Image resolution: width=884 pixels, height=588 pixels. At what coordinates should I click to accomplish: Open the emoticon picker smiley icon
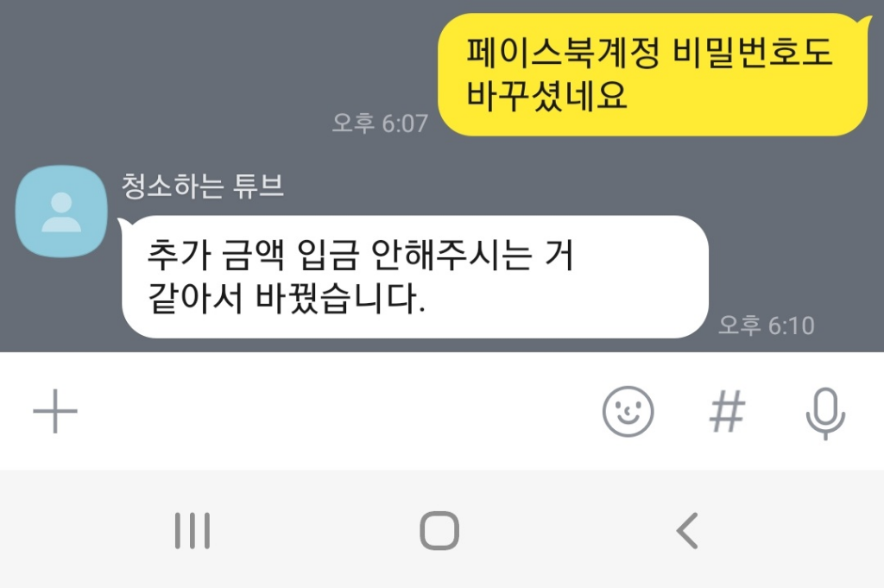(628, 412)
